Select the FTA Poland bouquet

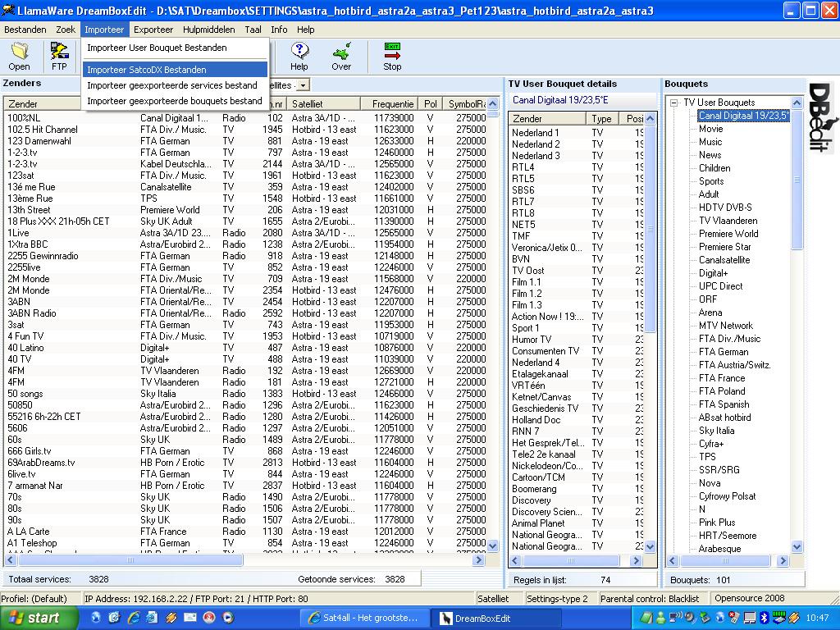point(722,391)
